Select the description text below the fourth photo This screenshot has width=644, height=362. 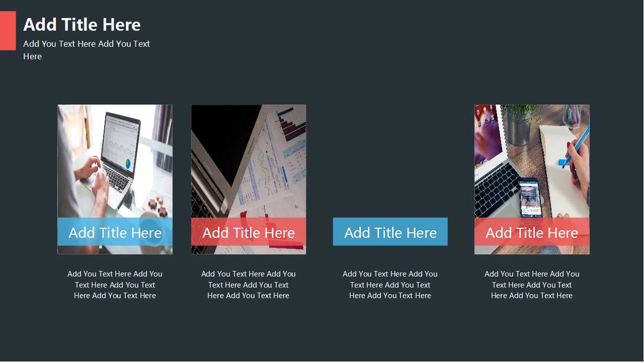coord(532,285)
